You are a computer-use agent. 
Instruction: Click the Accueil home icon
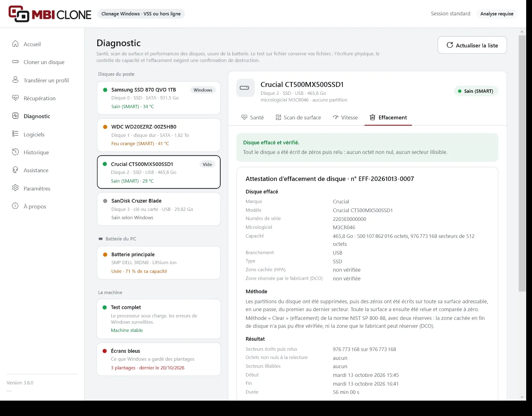click(x=15, y=44)
